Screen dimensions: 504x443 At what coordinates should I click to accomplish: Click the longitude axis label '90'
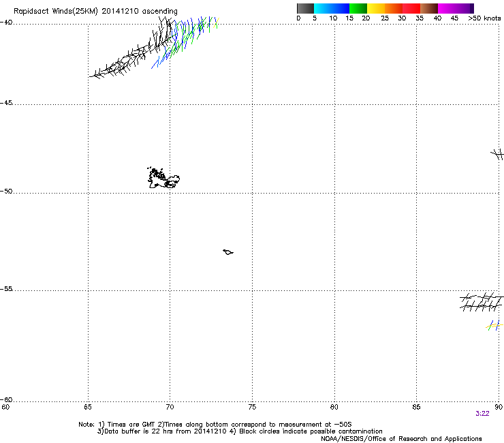[x=499, y=407]
